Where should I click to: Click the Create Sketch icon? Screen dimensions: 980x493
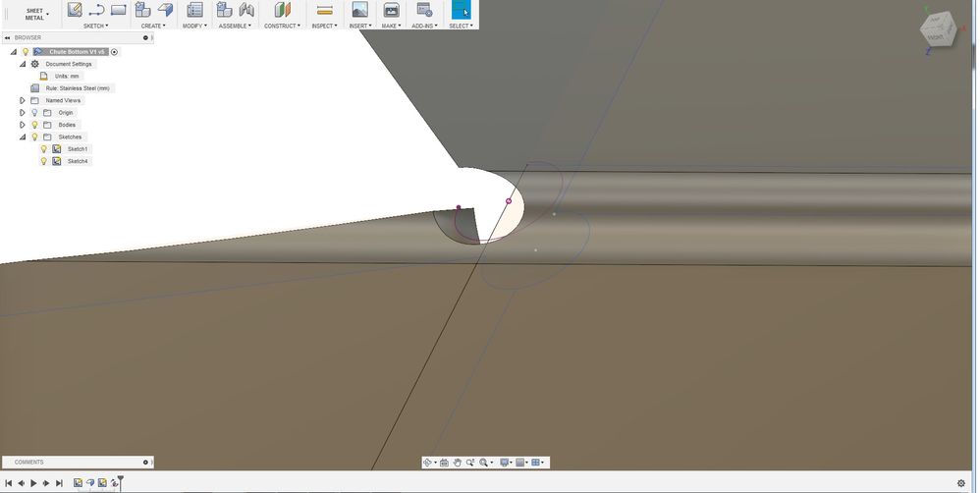pyautogui.click(x=75, y=10)
